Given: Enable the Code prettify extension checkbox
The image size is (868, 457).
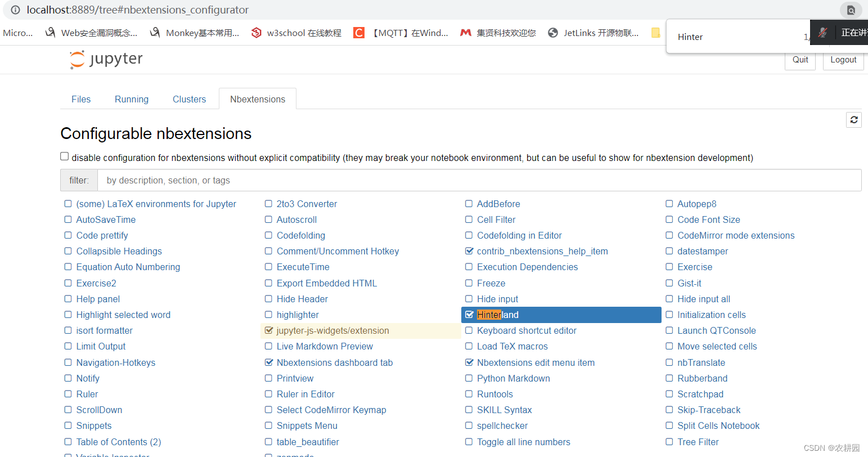Looking at the screenshot, I should coord(68,235).
